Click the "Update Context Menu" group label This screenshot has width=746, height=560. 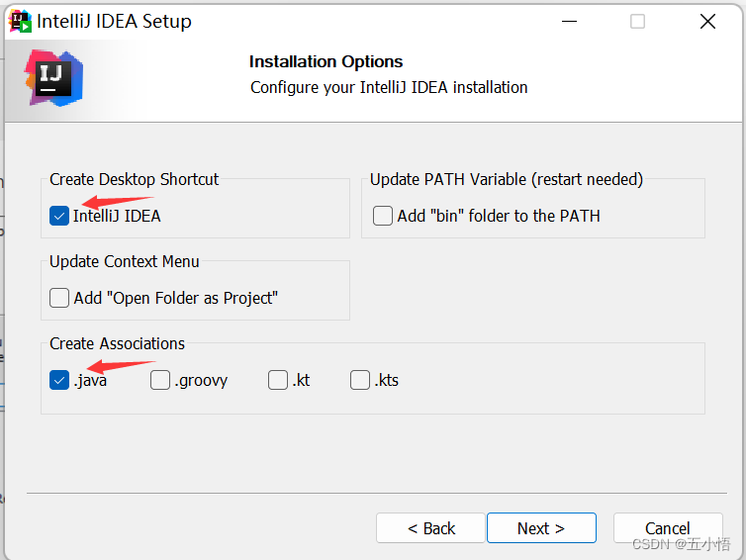pyautogui.click(x=125, y=261)
